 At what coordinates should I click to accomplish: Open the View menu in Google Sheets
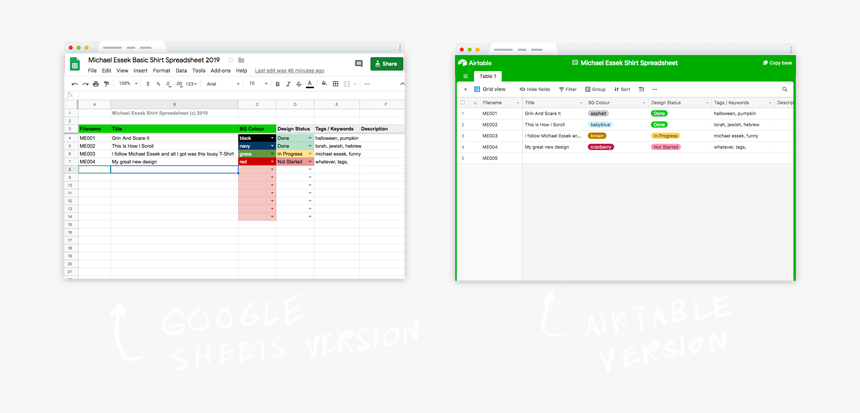tap(122, 71)
